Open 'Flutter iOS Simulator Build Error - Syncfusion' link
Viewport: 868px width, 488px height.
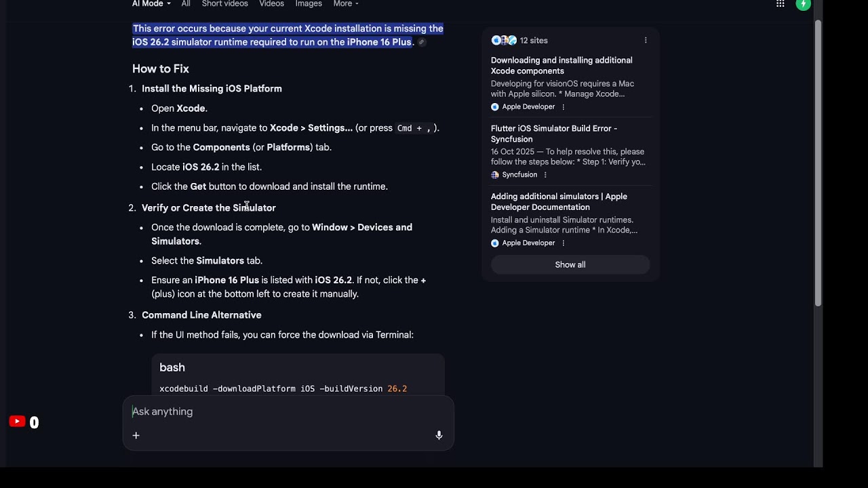(554, 134)
